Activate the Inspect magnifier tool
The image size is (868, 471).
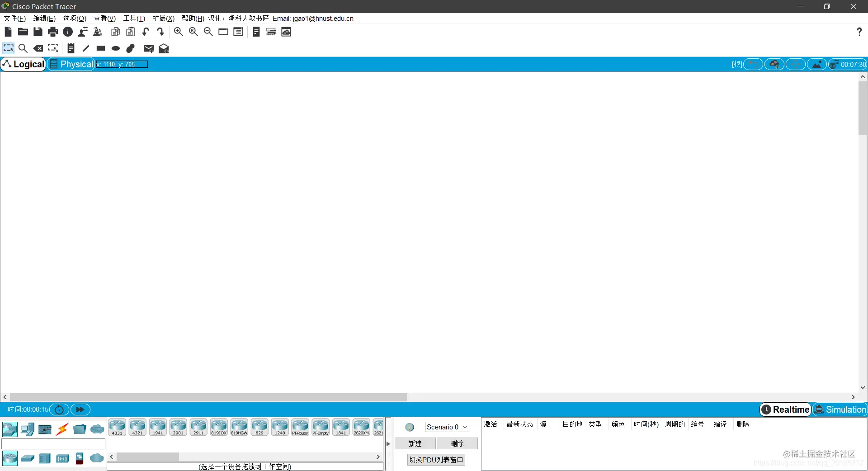[x=23, y=48]
